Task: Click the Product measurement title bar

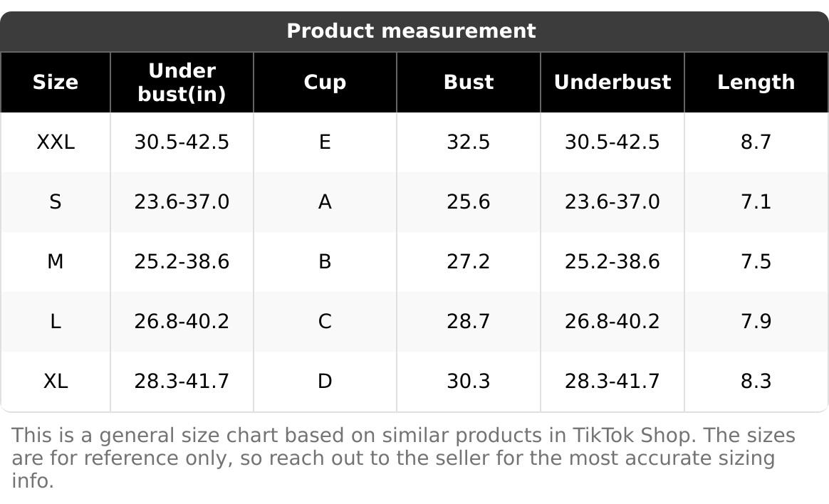Action: click(411, 31)
